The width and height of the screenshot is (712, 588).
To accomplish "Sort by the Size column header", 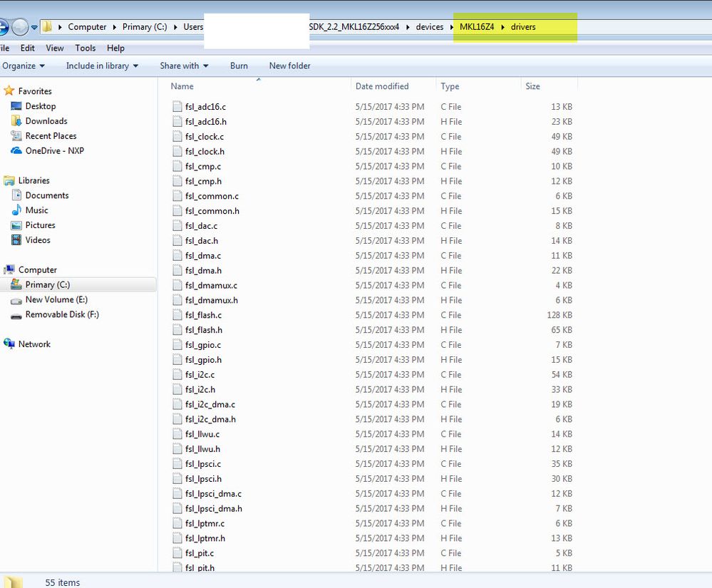I will [532, 86].
